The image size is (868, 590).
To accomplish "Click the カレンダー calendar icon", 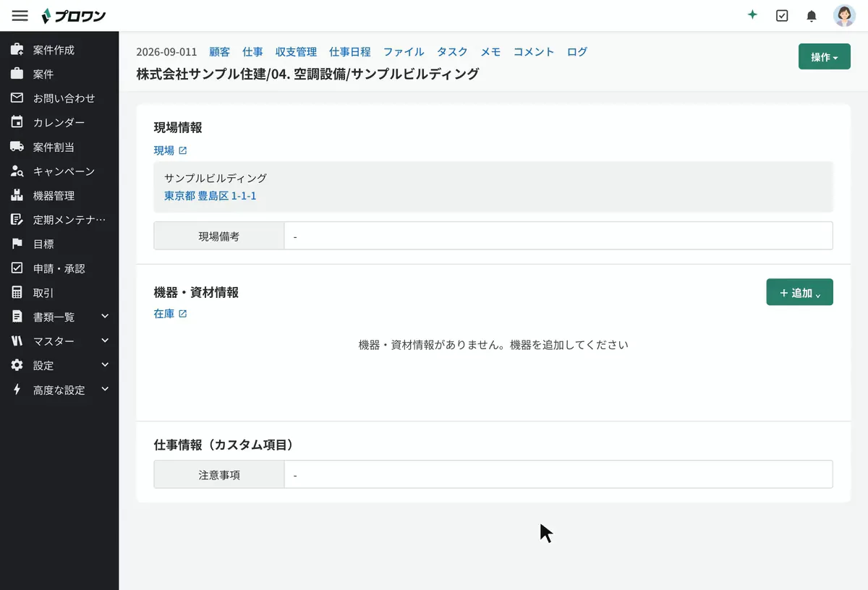I will pos(17,122).
